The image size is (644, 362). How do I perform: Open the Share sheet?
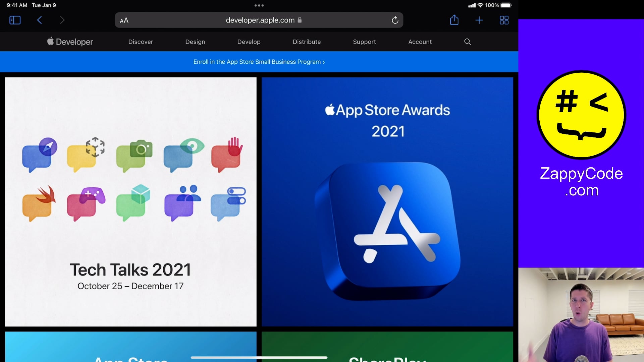pos(454,20)
